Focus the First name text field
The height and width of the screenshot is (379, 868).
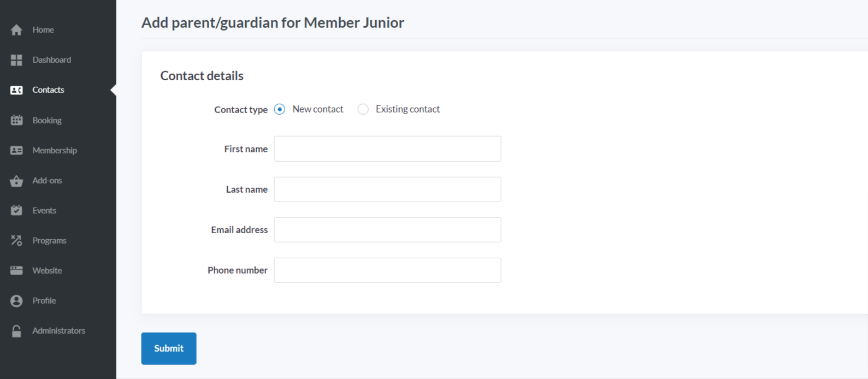(387, 149)
